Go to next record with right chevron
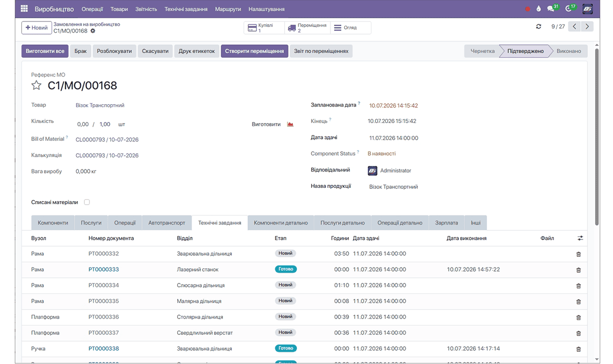This screenshot has height=364, width=613. [x=587, y=27]
